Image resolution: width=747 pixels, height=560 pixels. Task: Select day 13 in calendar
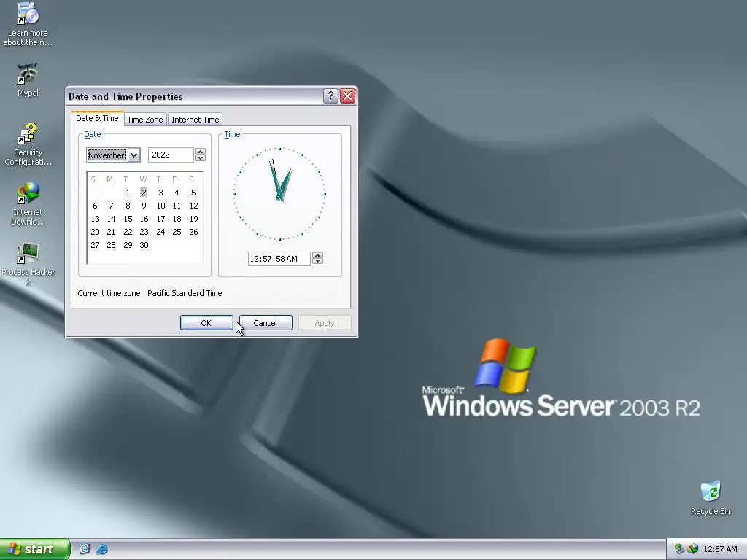pyautogui.click(x=96, y=219)
